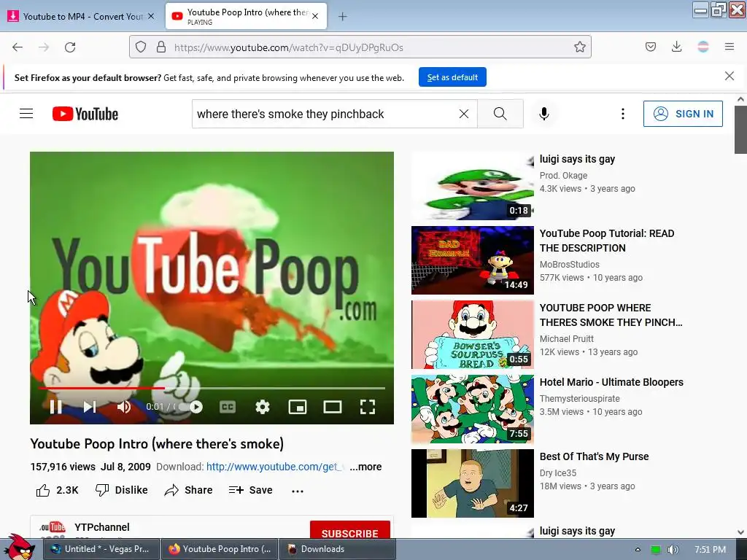This screenshot has width=747, height=560.
Task: Switch to miniplayer mode
Action: 298,407
